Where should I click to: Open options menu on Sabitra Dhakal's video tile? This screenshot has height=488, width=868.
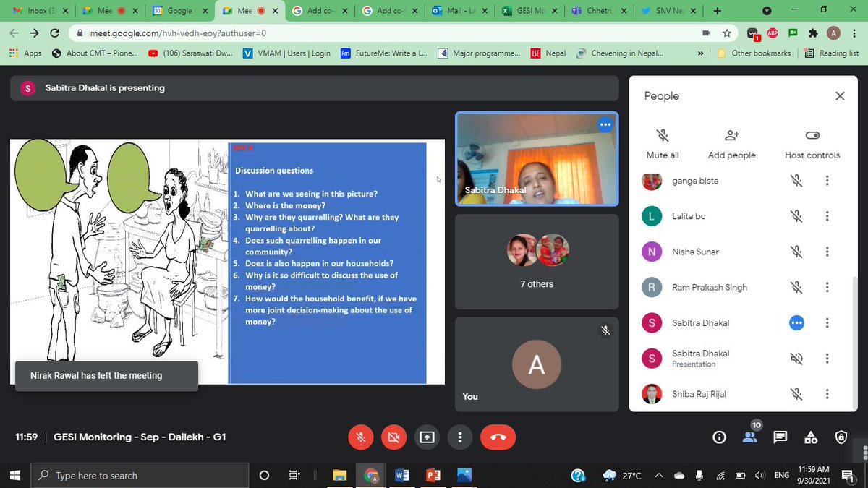coord(605,124)
